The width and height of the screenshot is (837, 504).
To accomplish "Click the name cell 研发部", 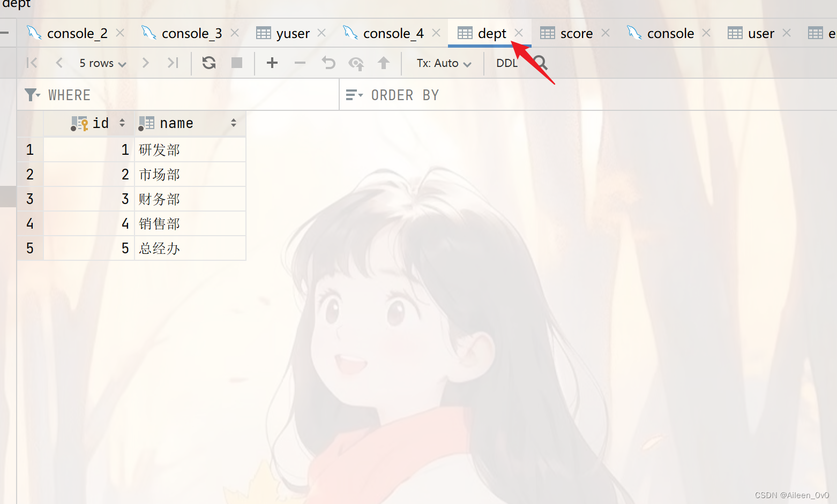I will pos(190,150).
